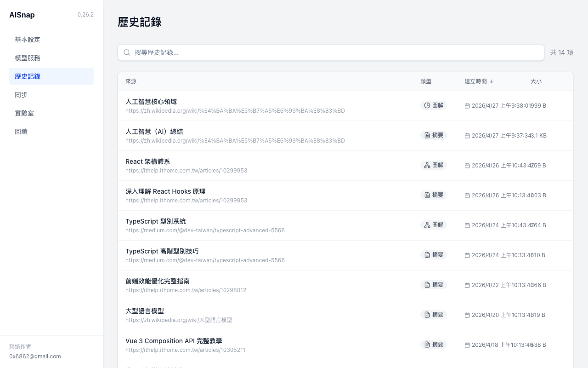Open the TypeScript 型別系統 entry
Viewport: 588px width, 368px height.
[x=345, y=225]
